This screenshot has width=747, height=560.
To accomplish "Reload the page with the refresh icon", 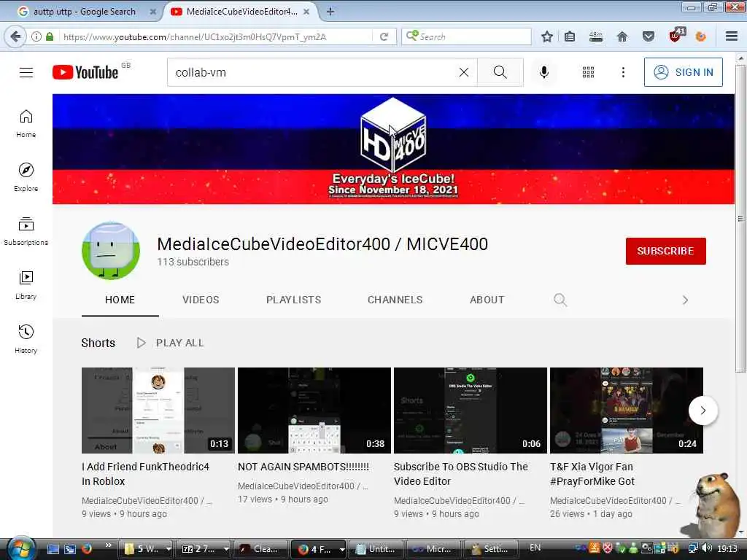I will [384, 36].
